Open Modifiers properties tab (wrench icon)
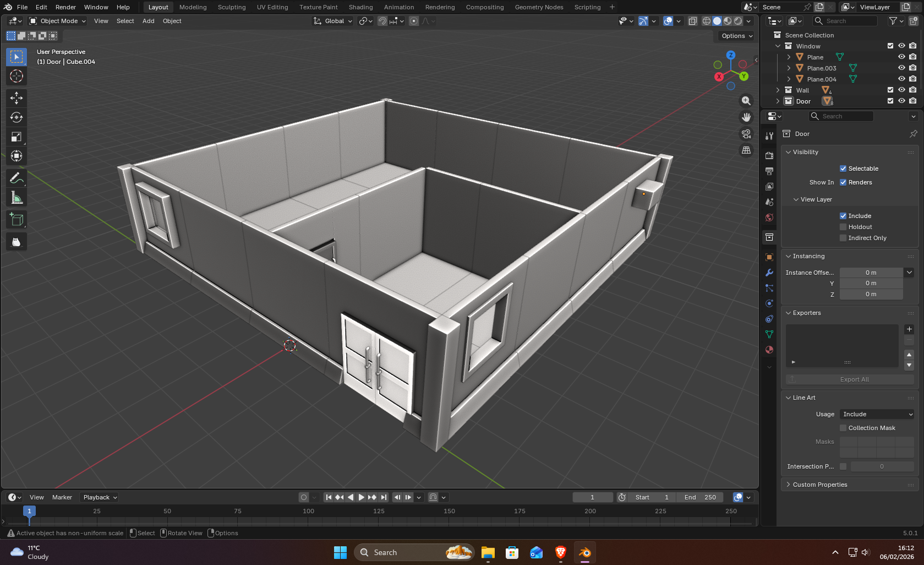The width and height of the screenshot is (924, 565). click(x=769, y=273)
